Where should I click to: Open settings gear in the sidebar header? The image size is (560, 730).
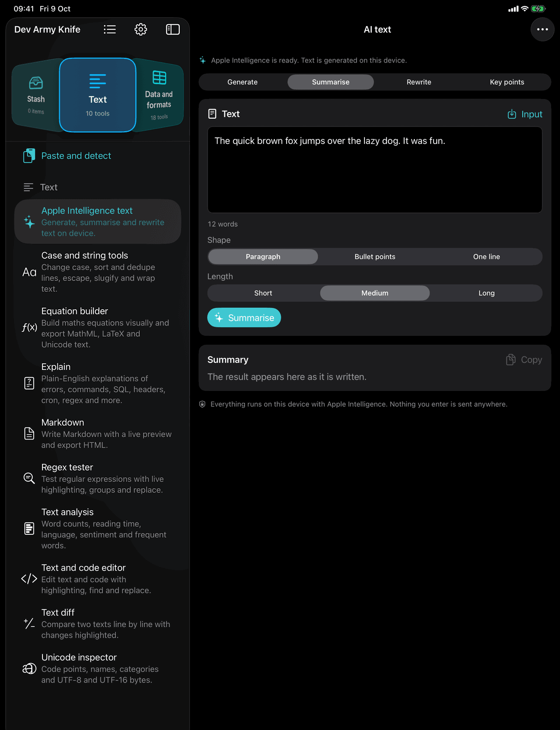point(140,29)
